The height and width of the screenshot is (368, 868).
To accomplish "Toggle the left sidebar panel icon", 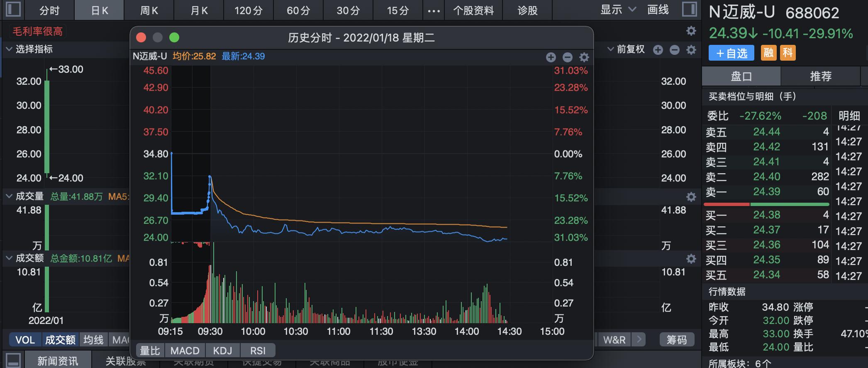I will point(13,10).
